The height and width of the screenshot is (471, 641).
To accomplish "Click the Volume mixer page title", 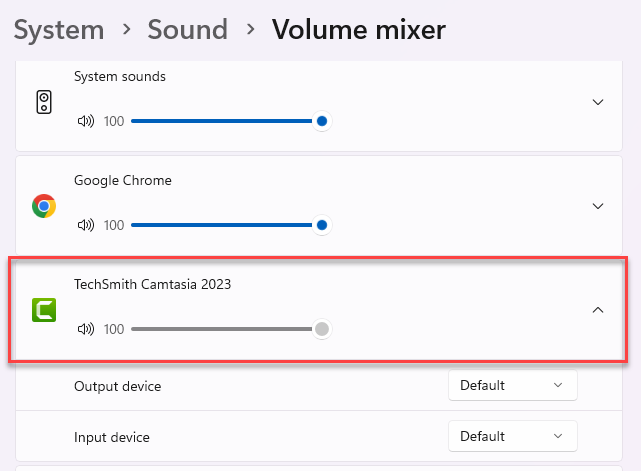I will click(358, 30).
